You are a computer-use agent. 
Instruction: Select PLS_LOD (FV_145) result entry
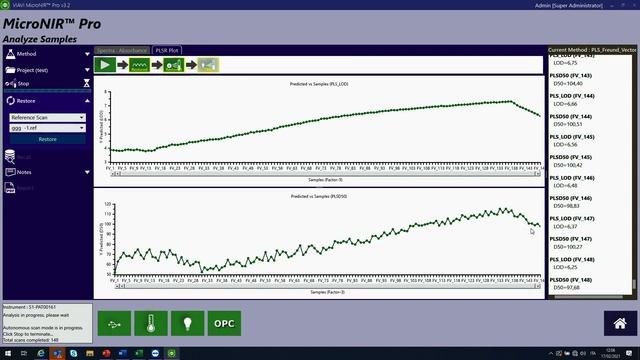[x=572, y=137]
